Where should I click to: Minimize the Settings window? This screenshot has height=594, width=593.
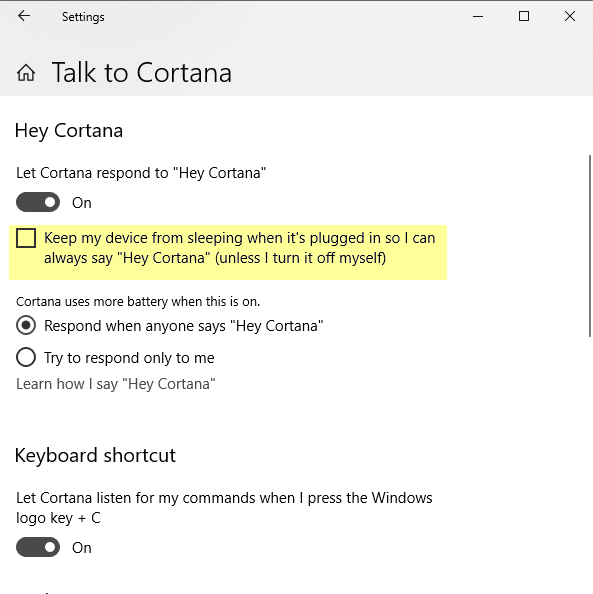(478, 16)
